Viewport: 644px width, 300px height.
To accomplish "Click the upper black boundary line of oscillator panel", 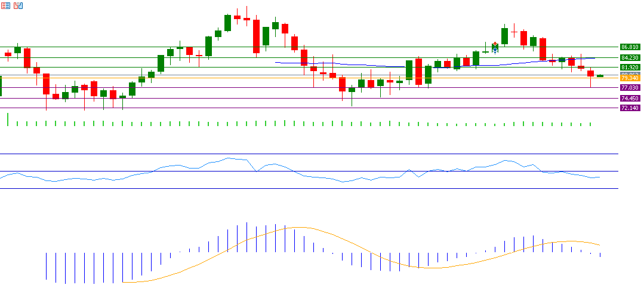I will [298, 154].
